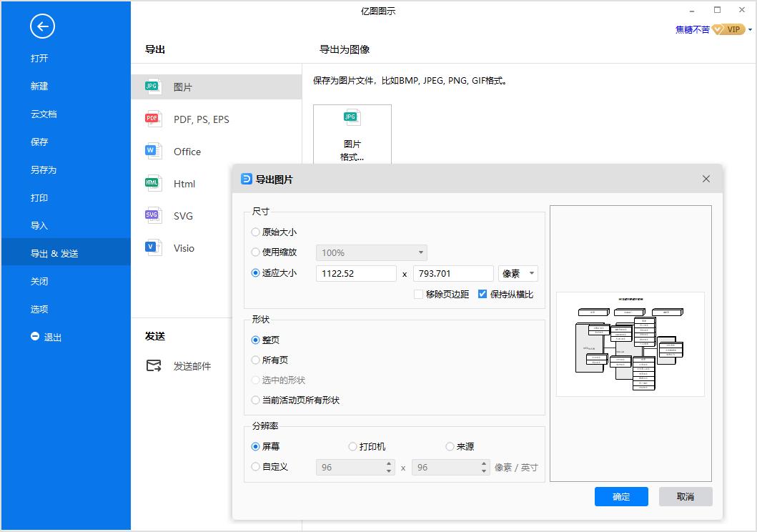The width and height of the screenshot is (757, 532).
Task: Open the 像素 unit dropdown
Action: (518, 272)
